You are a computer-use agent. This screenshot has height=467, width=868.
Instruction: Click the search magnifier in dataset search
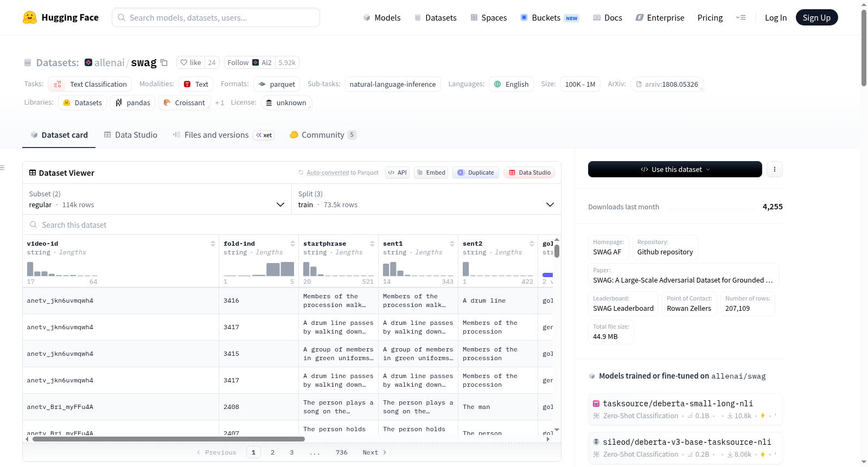34,225
